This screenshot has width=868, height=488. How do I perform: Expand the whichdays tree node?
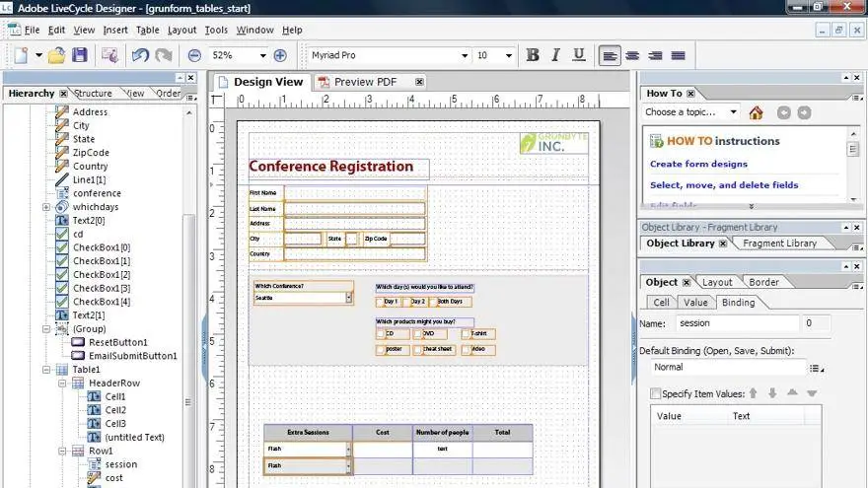click(x=46, y=207)
